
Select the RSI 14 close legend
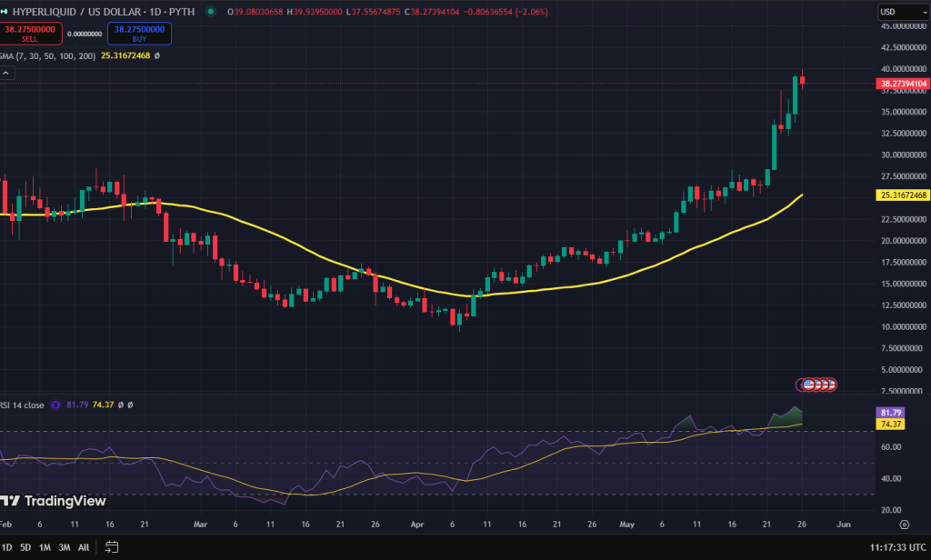22,405
